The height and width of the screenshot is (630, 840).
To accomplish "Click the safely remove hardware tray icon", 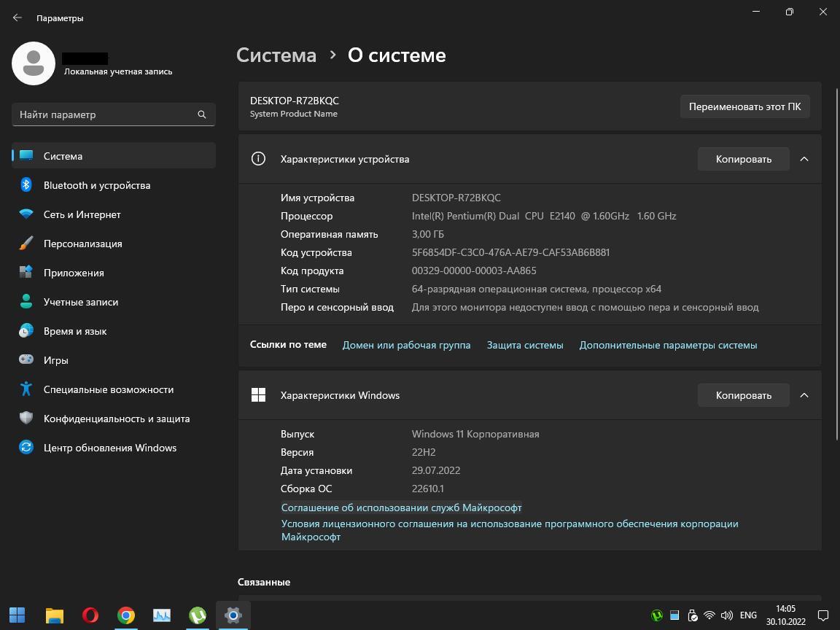I will 692,615.
